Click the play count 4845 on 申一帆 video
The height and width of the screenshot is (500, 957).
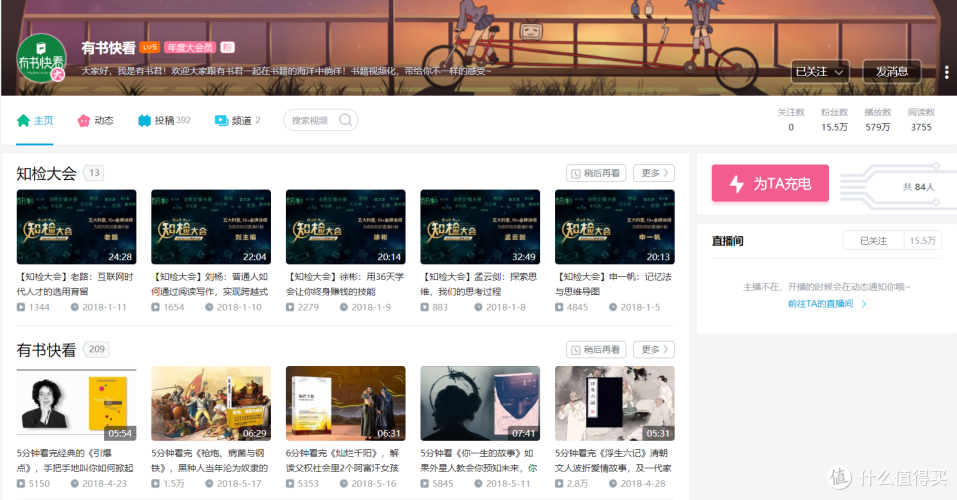[x=571, y=307]
